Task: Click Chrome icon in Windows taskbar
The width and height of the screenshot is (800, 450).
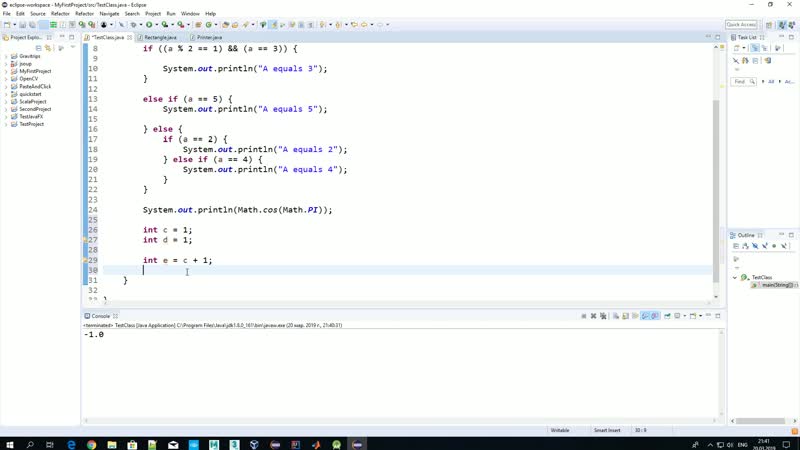Action: [91, 444]
